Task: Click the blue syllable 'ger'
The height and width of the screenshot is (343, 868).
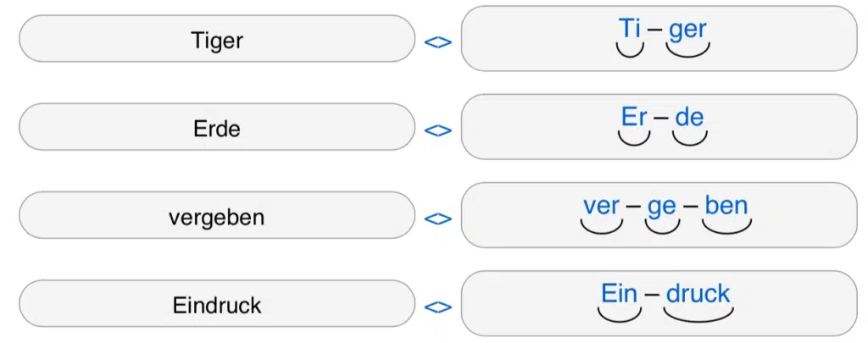Action: point(687,30)
